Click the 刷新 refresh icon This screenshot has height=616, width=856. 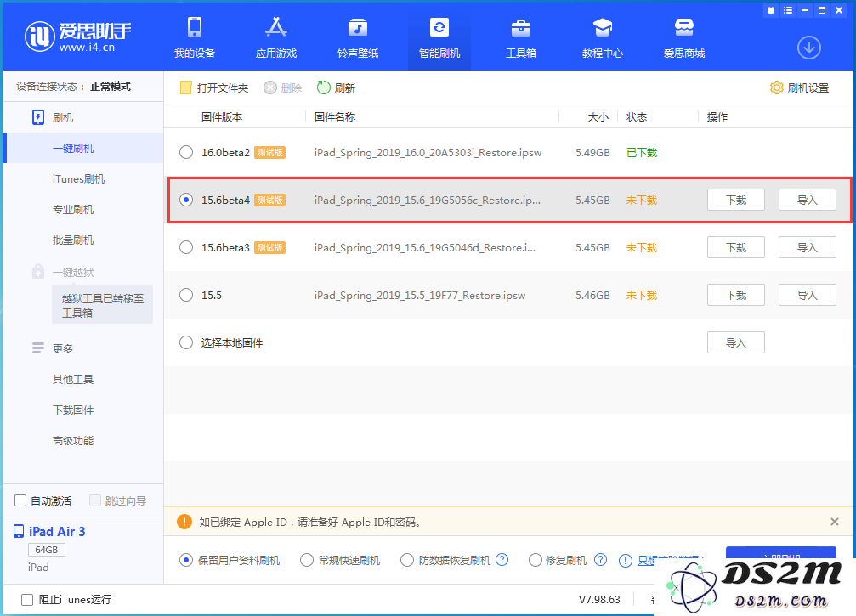click(324, 88)
